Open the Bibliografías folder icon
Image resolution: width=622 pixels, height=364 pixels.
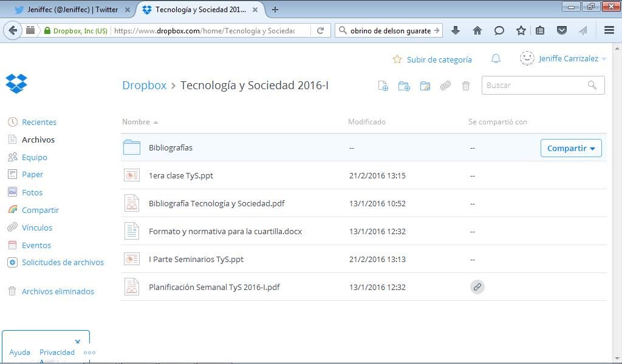tap(132, 147)
